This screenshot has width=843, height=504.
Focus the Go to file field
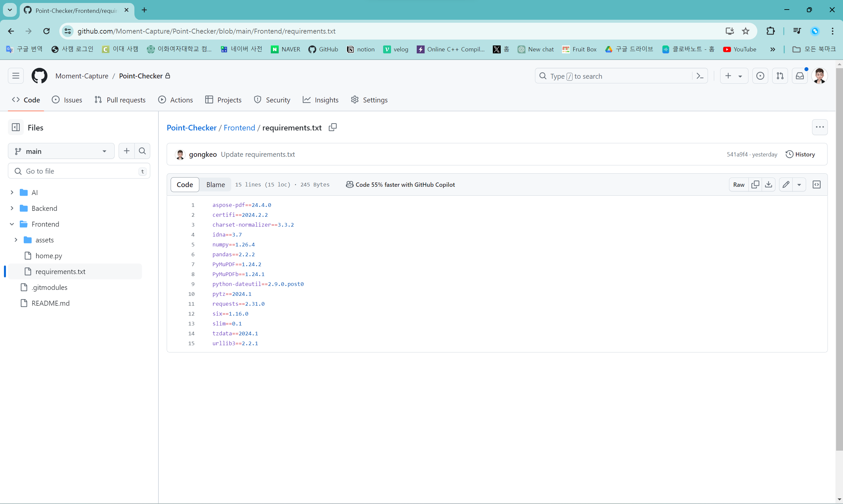(79, 171)
